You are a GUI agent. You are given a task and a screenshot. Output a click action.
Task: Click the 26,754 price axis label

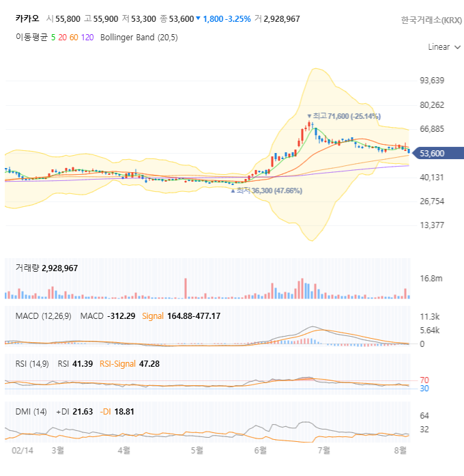click(432, 201)
